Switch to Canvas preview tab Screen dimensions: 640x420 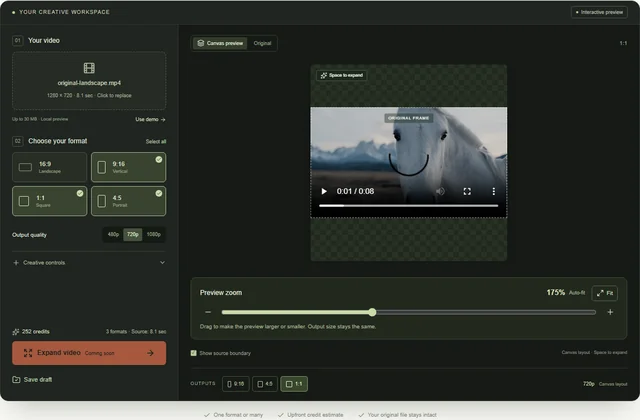click(220, 43)
